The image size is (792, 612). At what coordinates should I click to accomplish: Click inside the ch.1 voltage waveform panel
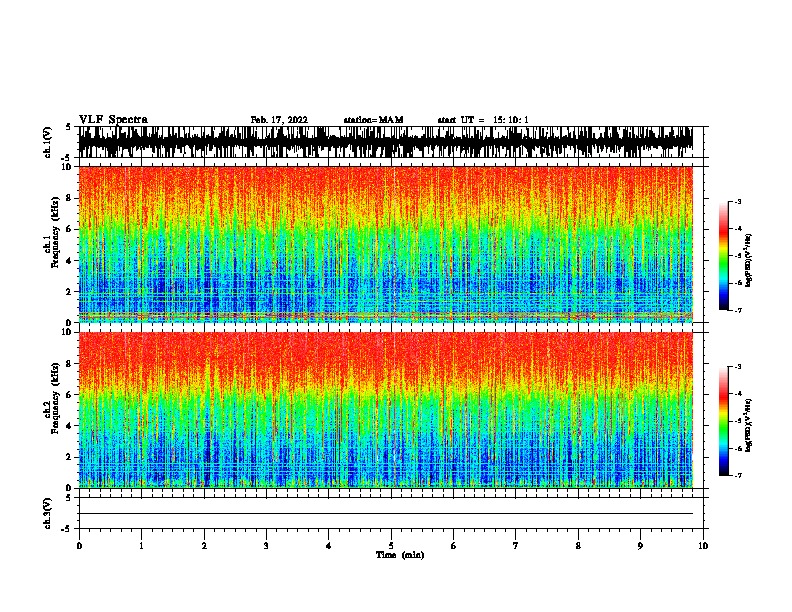click(x=386, y=142)
